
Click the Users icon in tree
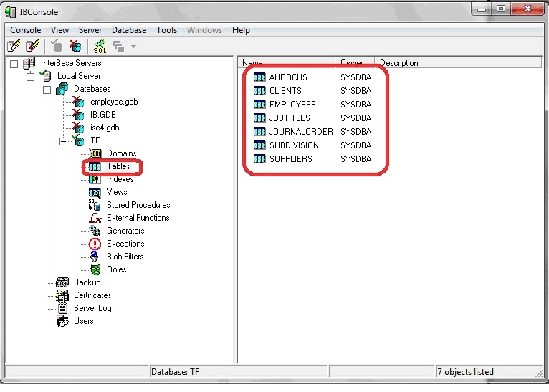click(x=62, y=321)
